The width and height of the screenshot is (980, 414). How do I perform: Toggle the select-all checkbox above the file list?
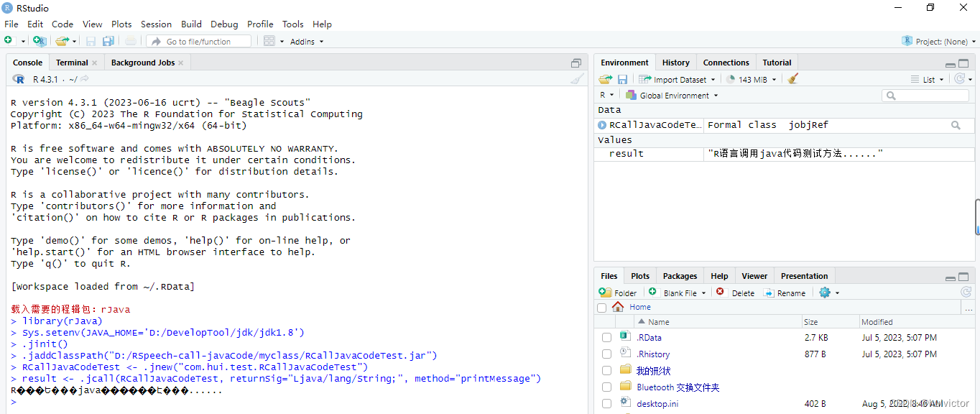point(601,307)
